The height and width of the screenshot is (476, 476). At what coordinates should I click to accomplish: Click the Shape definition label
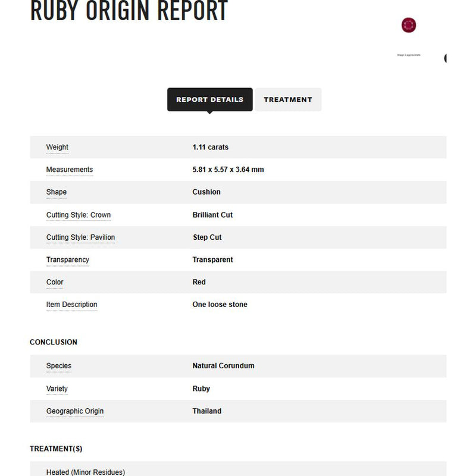tap(57, 192)
